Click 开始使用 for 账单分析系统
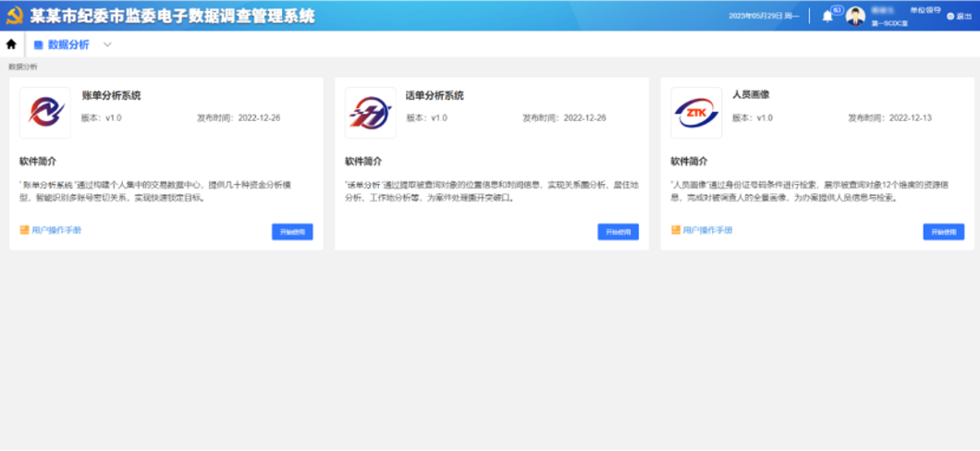This screenshot has height=451, width=980. click(x=292, y=232)
